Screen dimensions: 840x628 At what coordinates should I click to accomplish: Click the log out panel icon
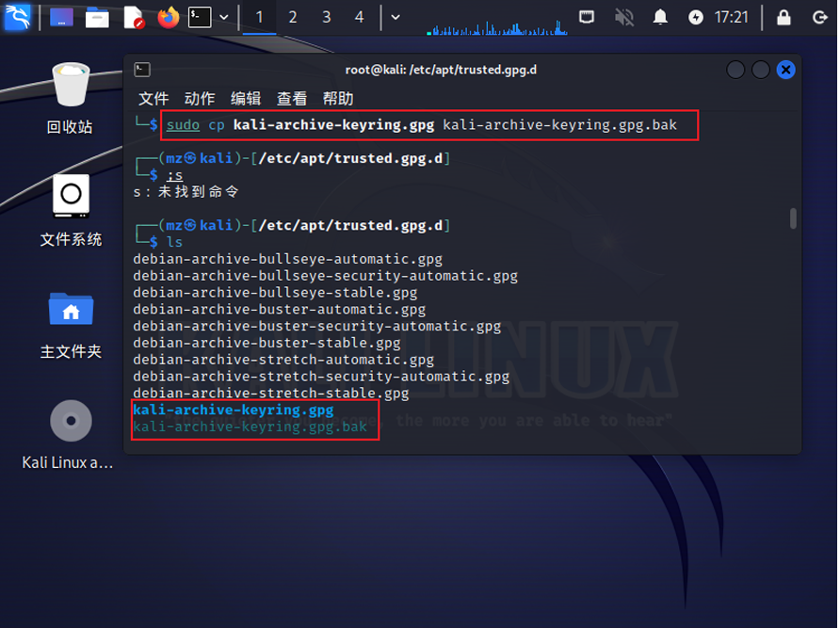pos(819,17)
